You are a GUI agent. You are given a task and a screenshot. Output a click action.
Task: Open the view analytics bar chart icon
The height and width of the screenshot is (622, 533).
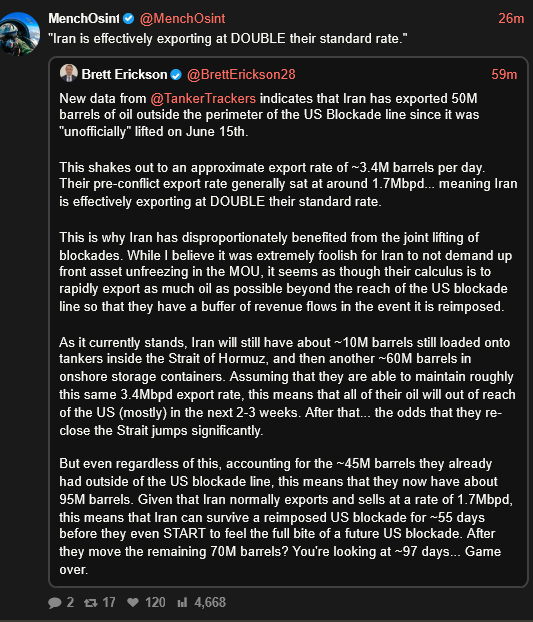pos(182,602)
